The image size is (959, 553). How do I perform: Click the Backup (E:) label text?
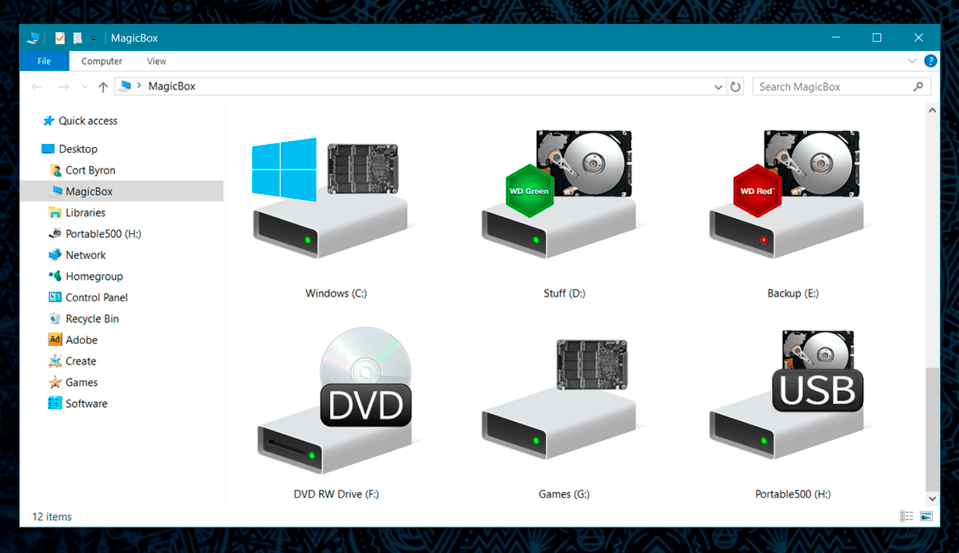pos(793,293)
